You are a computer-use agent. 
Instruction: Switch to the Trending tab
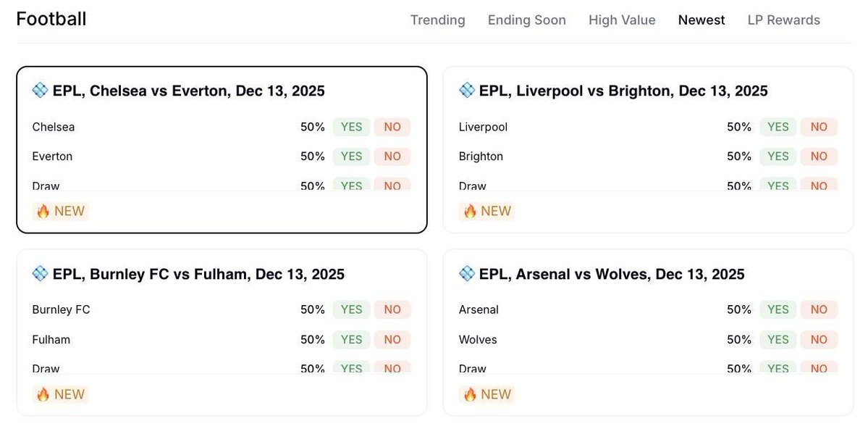coord(437,20)
